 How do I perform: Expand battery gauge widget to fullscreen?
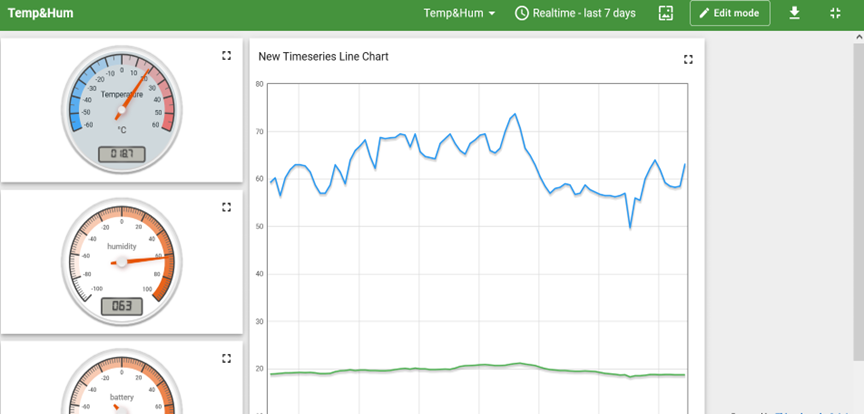click(x=227, y=357)
